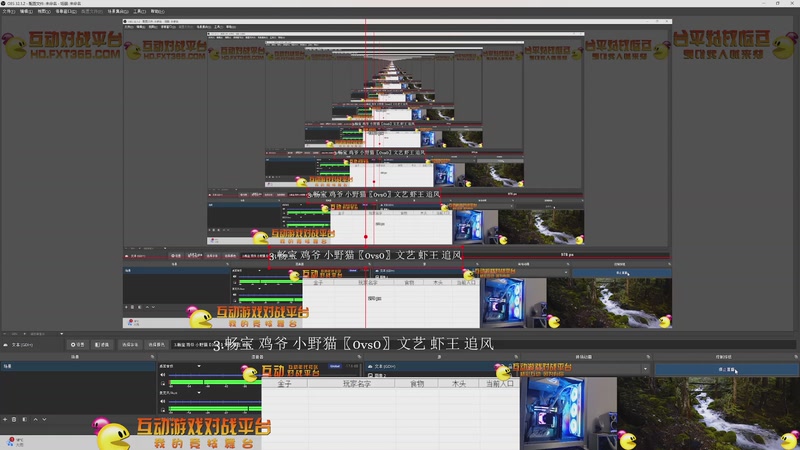Click the 桌面音频 volume slider
800x450 pixels.
pos(214,375)
